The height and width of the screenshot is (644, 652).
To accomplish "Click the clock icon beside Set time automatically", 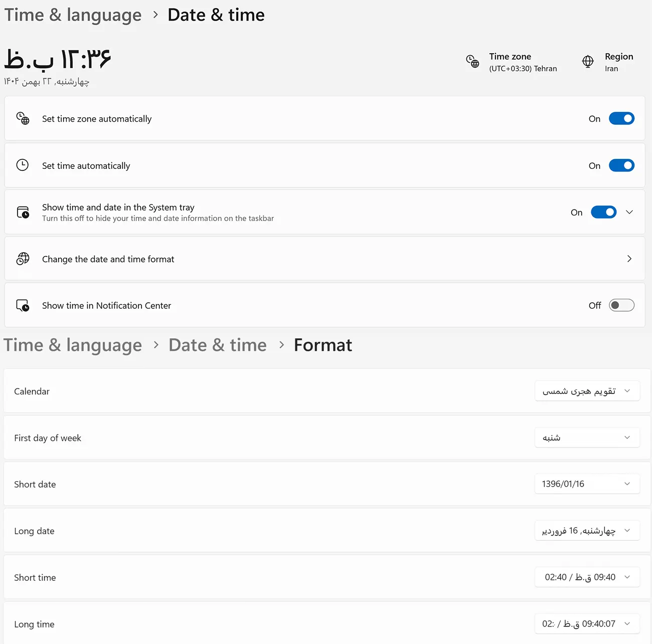I will tap(23, 165).
